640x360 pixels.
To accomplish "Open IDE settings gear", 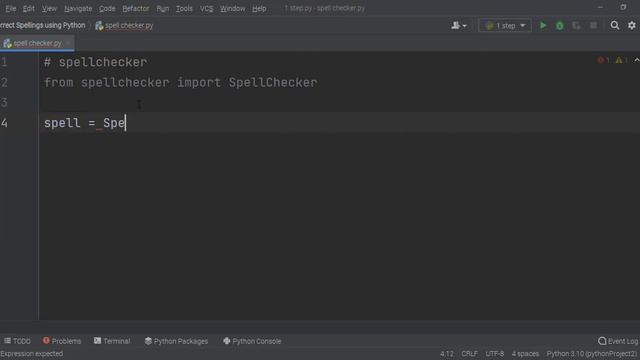I will click(631, 25).
